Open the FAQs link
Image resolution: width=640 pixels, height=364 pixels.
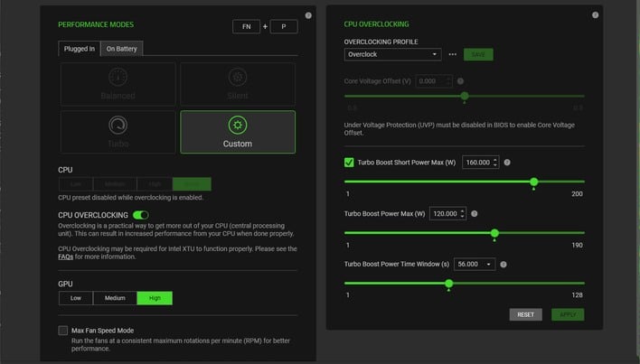pyautogui.click(x=66, y=257)
